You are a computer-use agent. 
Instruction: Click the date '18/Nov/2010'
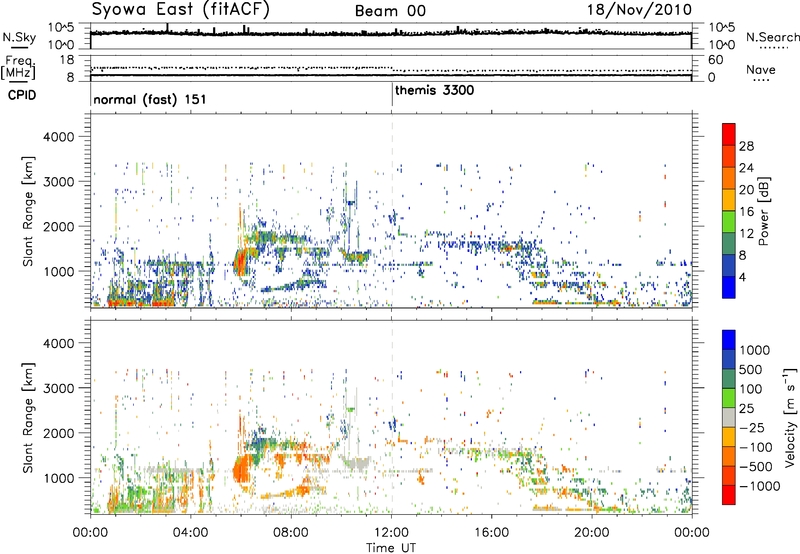point(639,9)
